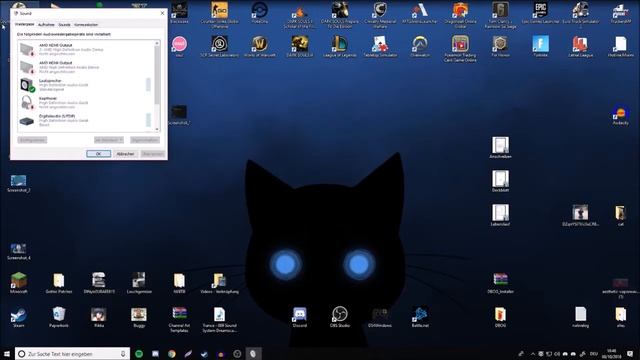Select the Lautsprecher default playback device
This screenshot has width=640, height=360.
(86, 85)
